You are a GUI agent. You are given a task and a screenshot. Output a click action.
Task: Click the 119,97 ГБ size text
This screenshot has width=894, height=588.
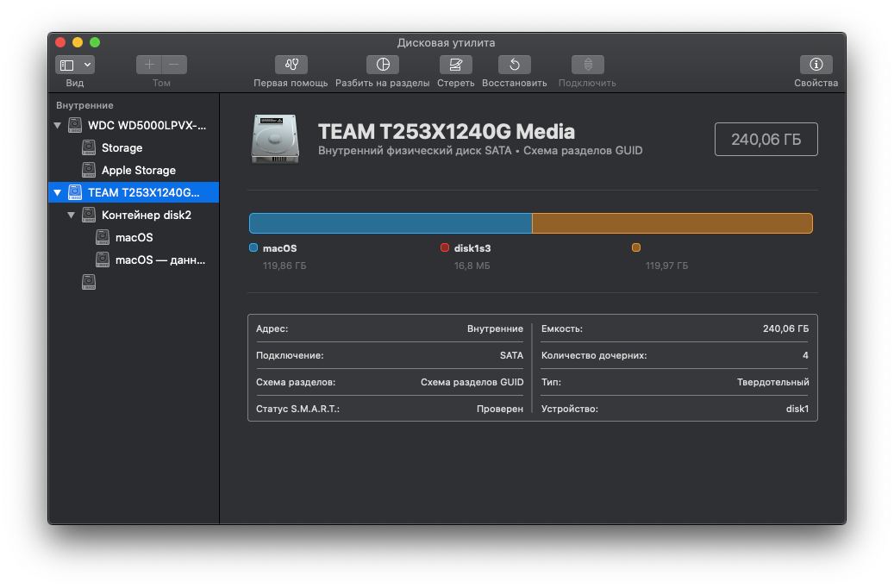666,266
